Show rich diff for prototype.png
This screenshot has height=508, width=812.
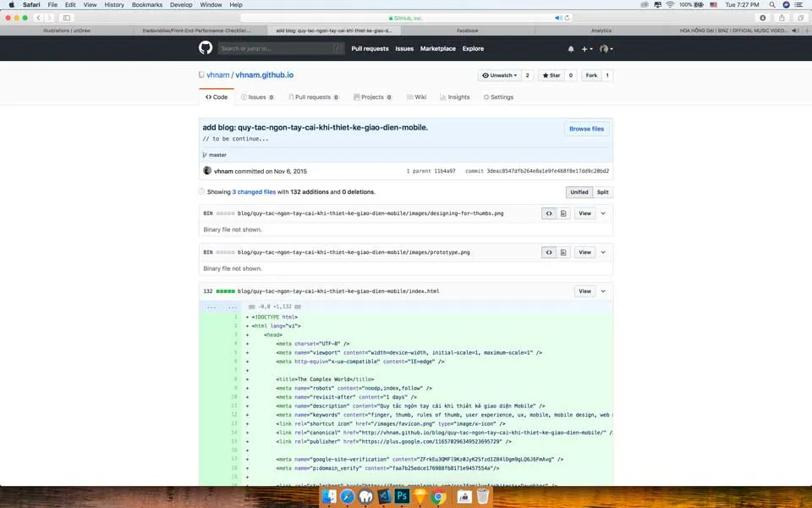(563, 252)
